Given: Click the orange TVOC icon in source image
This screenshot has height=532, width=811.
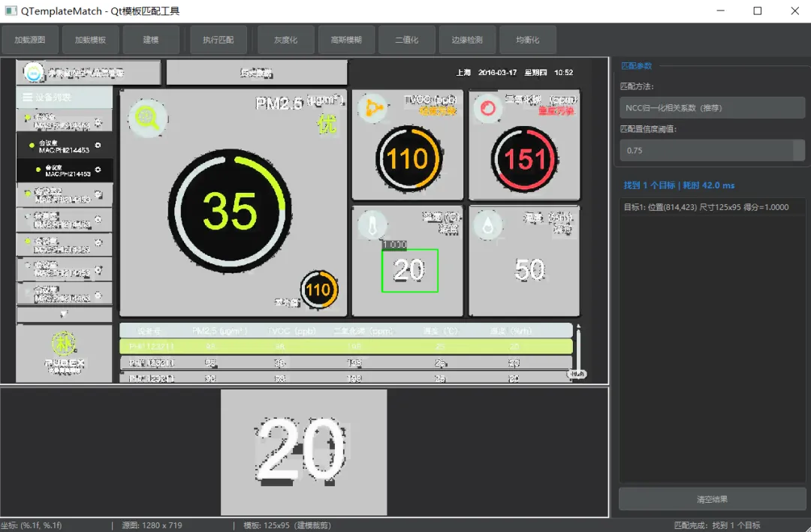Looking at the screenshot, I should pos(373,108).
